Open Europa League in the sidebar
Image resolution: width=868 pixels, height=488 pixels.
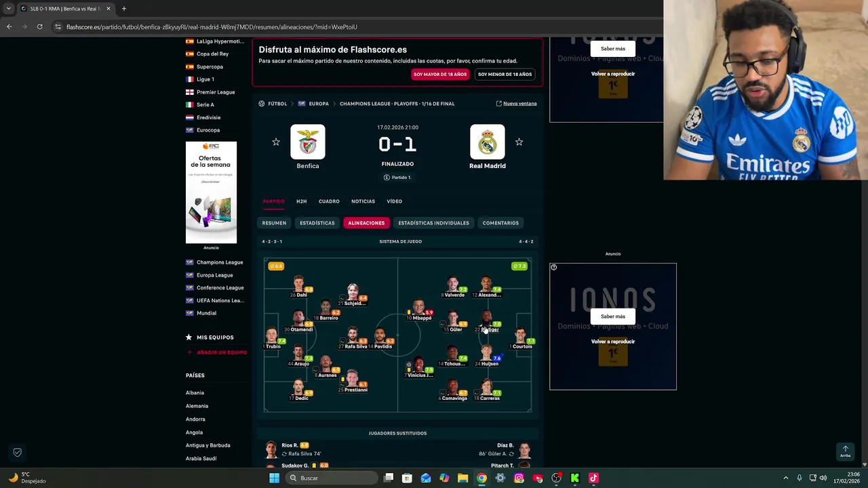pyautogui.click(x=214, y=275)
